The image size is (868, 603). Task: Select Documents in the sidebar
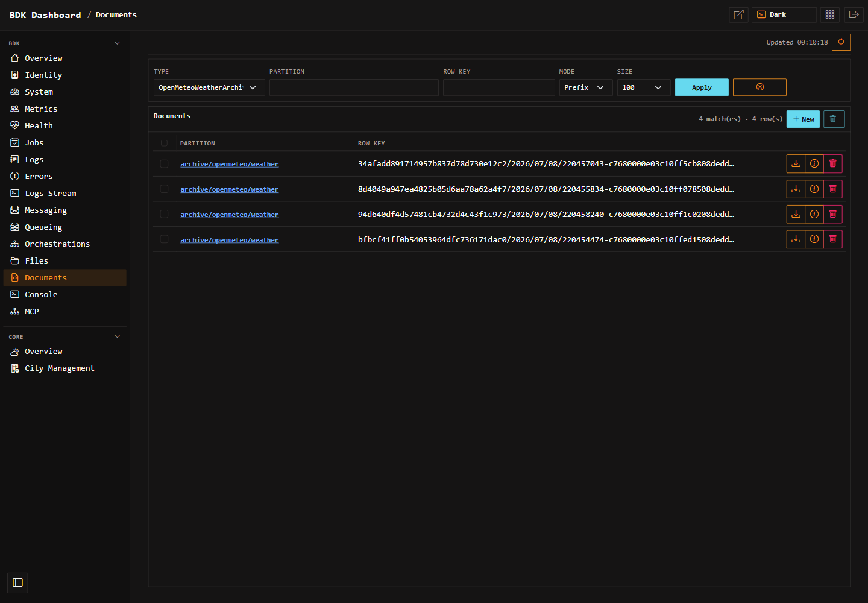[x=65, y=277]
